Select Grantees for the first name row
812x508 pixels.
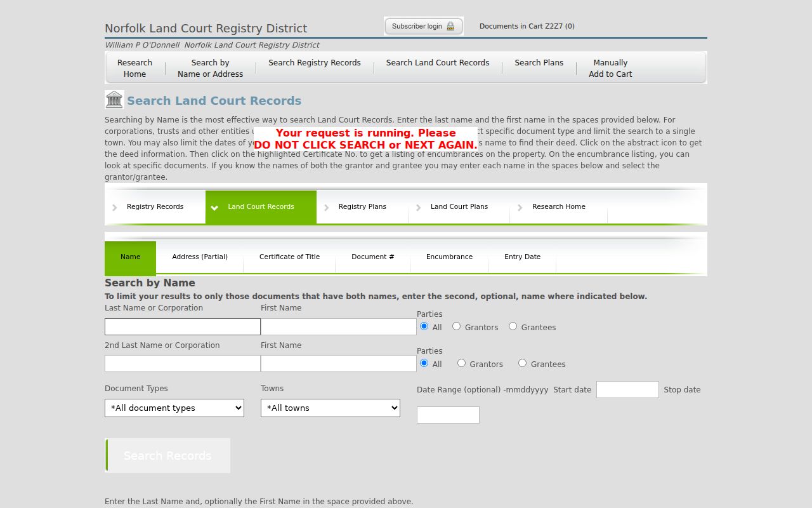click(x=513, y=326)
